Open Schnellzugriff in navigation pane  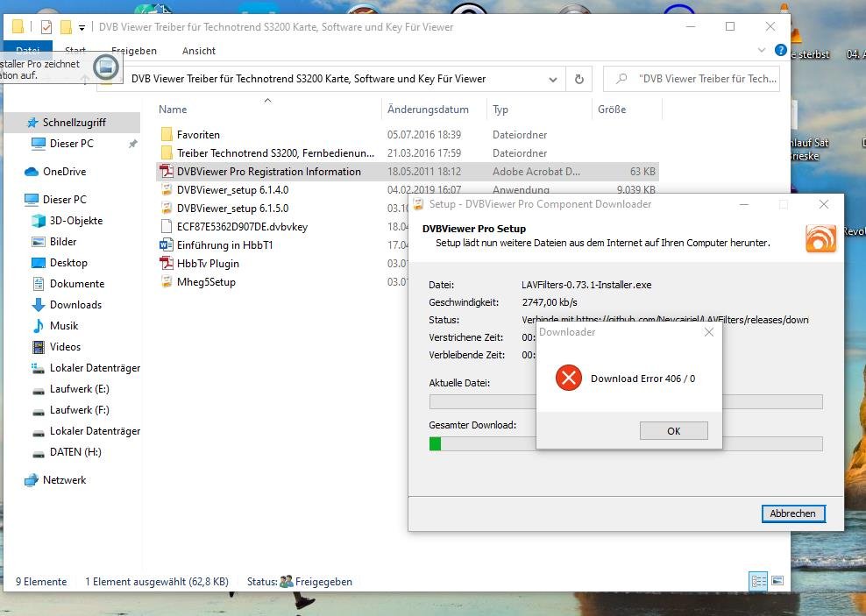point(74,123)
